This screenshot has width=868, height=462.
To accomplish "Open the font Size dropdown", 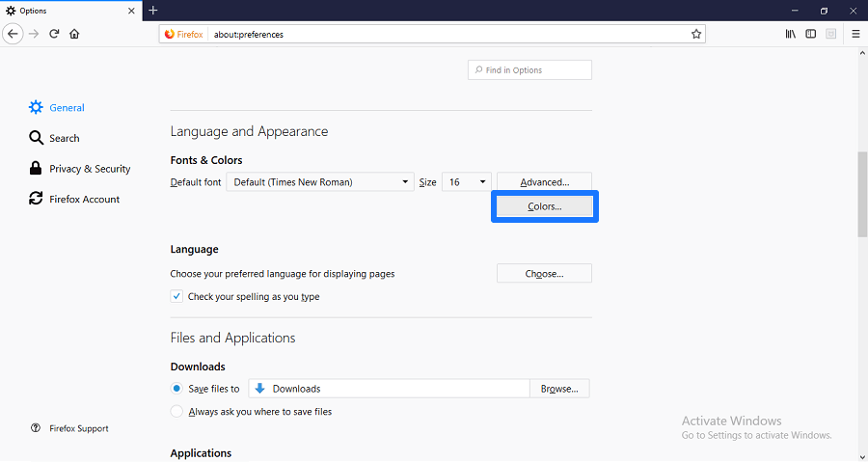I will (x=466, y=182).
